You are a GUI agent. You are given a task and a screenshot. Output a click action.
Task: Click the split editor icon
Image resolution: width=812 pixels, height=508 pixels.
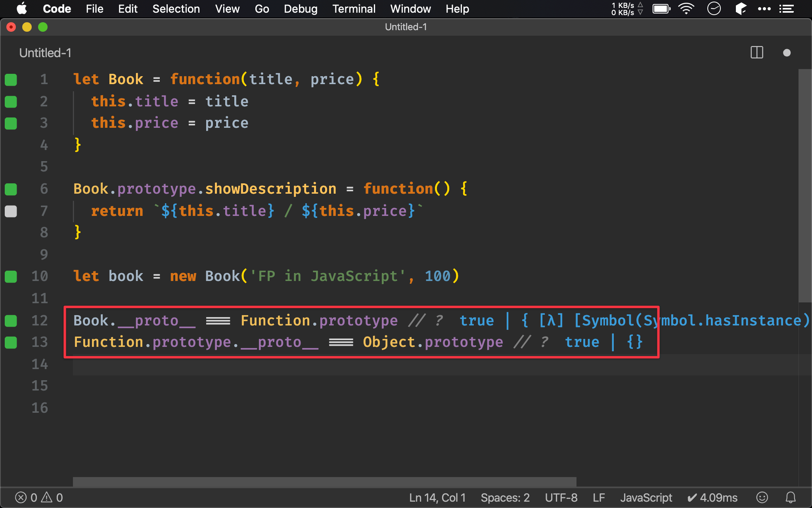756,52
